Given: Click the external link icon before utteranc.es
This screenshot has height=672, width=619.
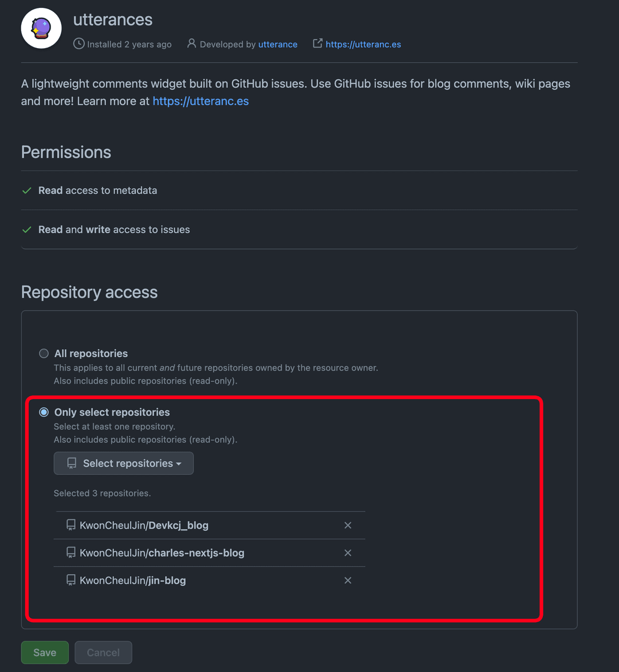Looking at the screenshot, I should click(317, 43).
